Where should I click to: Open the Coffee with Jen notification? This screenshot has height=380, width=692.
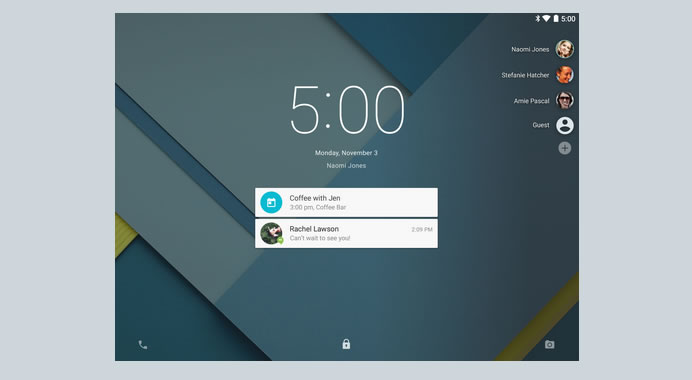coord(346,203)
